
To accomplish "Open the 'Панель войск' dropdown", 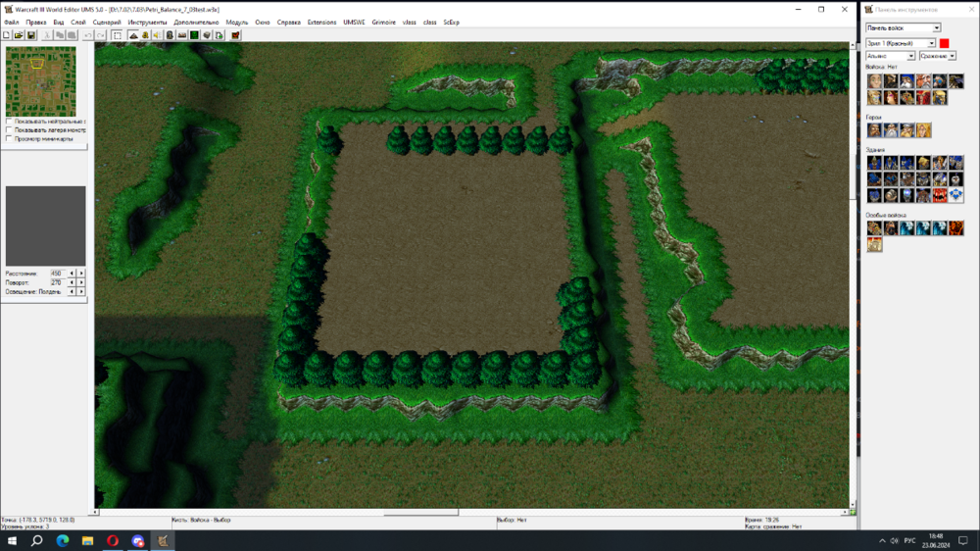I will (x=903, y=27).
